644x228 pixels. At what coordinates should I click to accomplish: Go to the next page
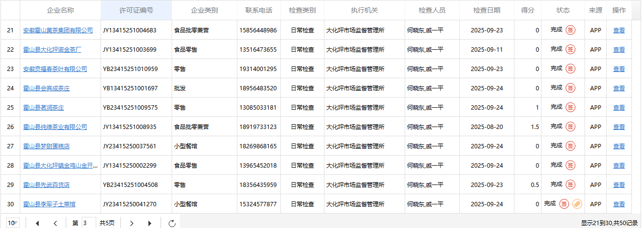pos(131,223)
